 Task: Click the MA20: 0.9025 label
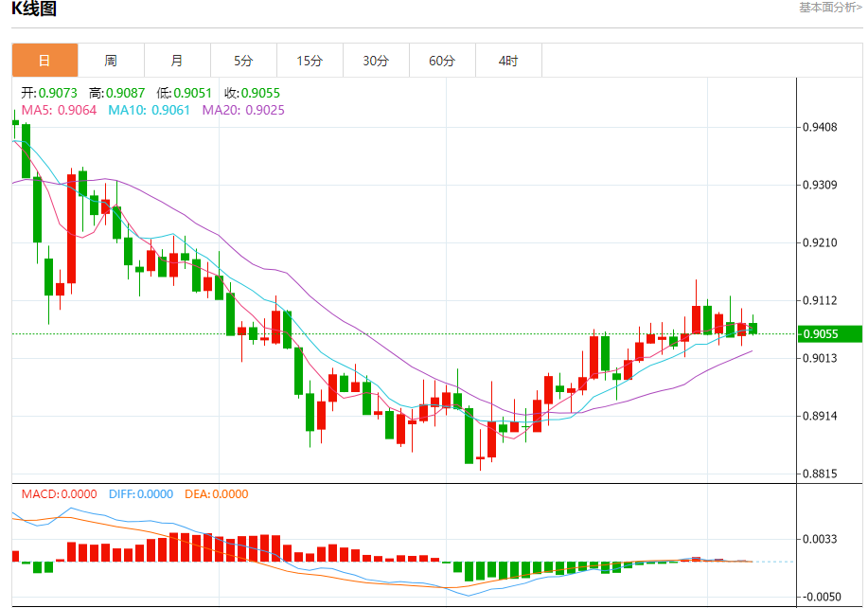tap(243, 110)
